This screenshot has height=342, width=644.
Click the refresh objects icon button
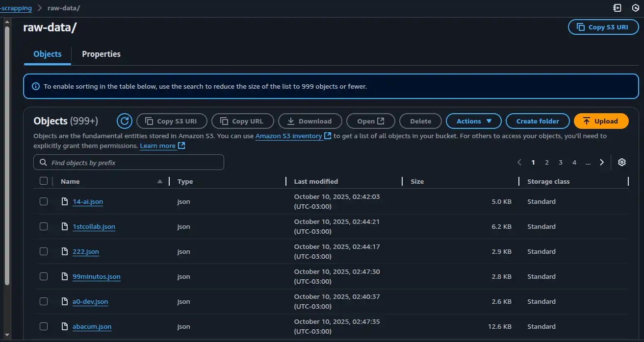[x=125, y=121]
